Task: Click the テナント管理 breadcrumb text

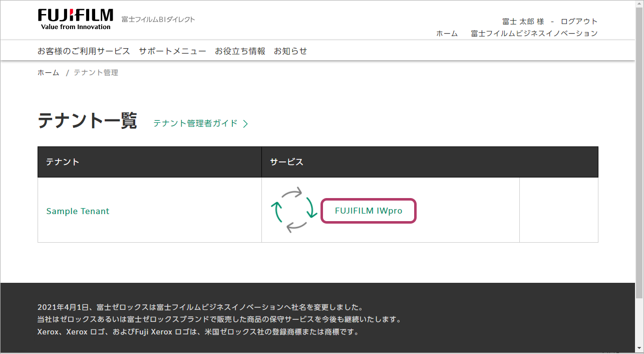Action: (96, 73)
